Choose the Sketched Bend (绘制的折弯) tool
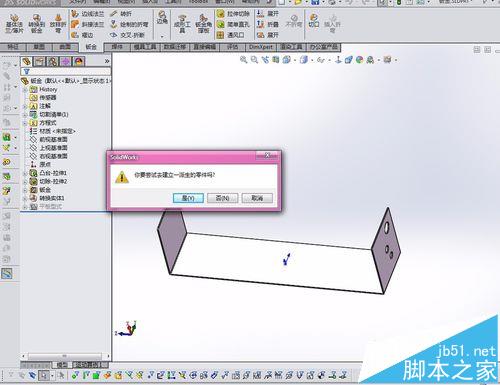Image resolution: width=500 pixels, height=385 pixels. 129,24
